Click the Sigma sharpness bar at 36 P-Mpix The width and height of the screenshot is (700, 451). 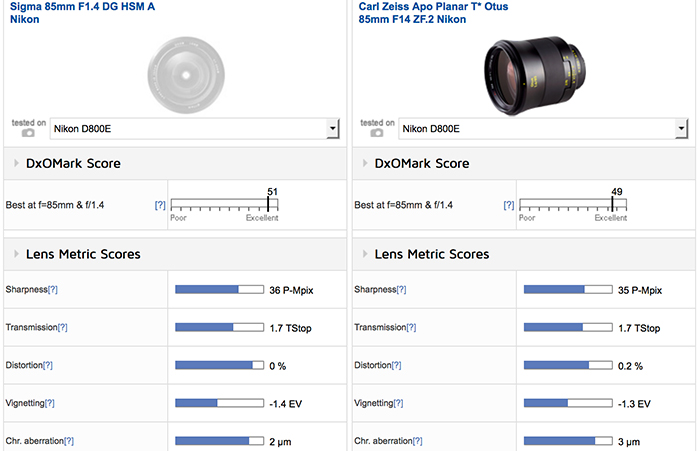pyautogui.click(x=220, y=289)
